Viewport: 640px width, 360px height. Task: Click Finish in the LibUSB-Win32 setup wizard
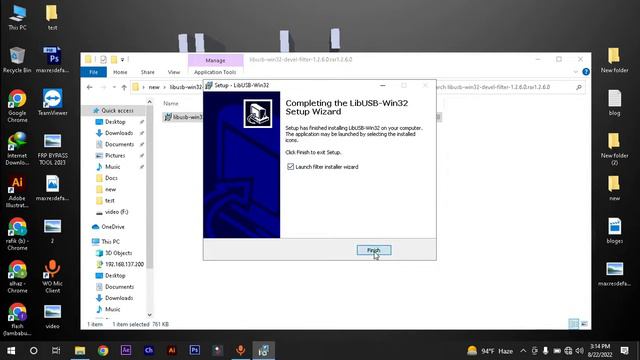click(x=374, y=250)
